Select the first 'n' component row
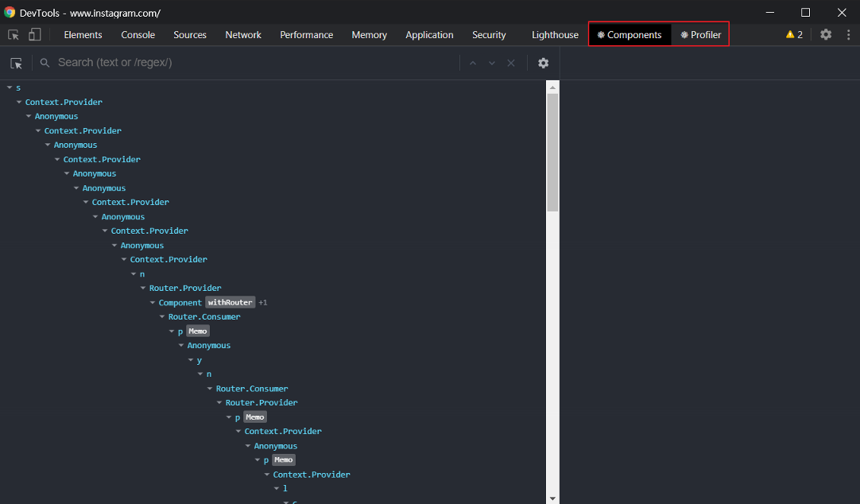 point(273,273)
